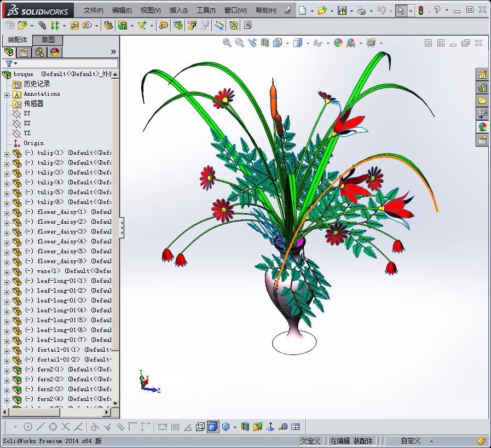Click the Select cursor tool
Screen dimensions: 491x448
pyautogui.click(x=401, y=10)
